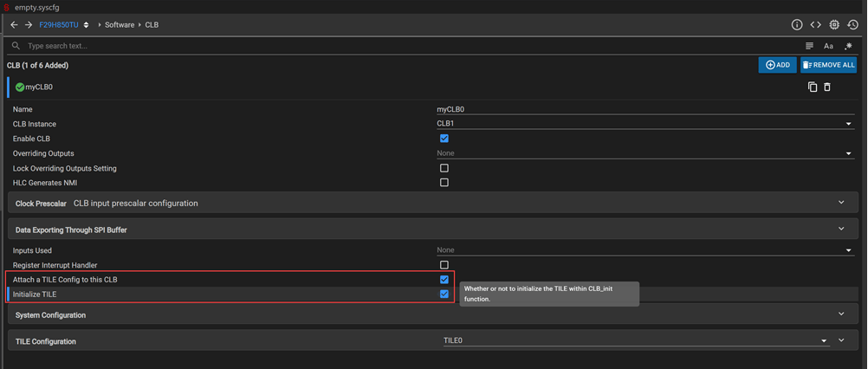Open the history clock icon

(x=853, y=25)
